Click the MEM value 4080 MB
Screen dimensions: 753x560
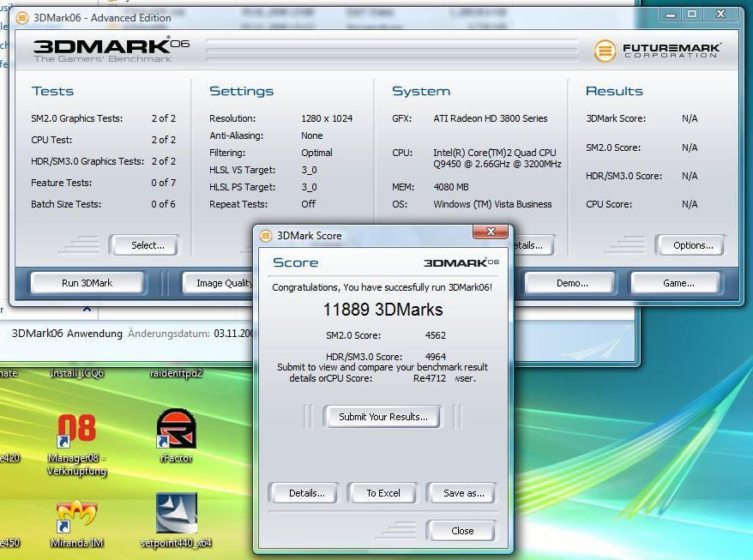[450, 187]
